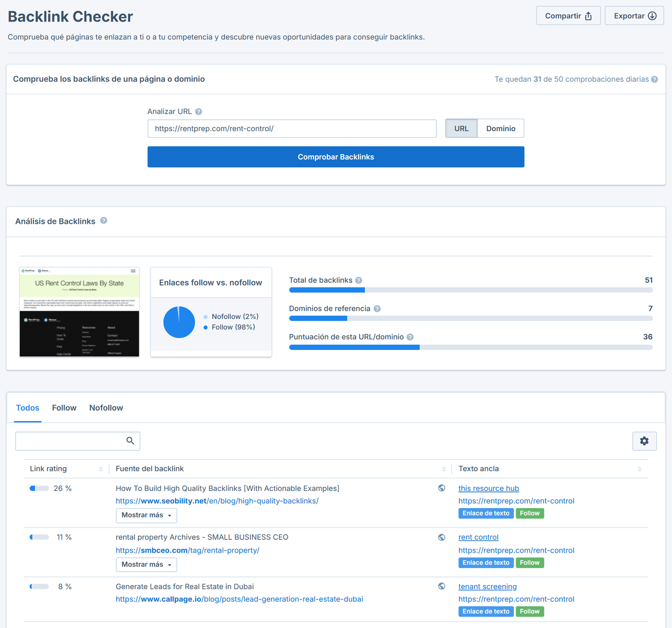Image resolution: width=672 pixels, height=628 pixels.
Task: Click the Nofollow (2%) legend entry
Action: tap(231, 317)
